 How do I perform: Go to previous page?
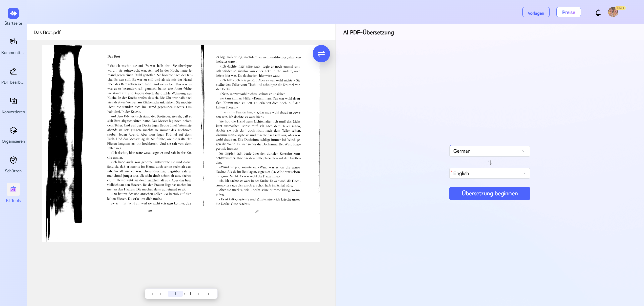click(160, 294)
